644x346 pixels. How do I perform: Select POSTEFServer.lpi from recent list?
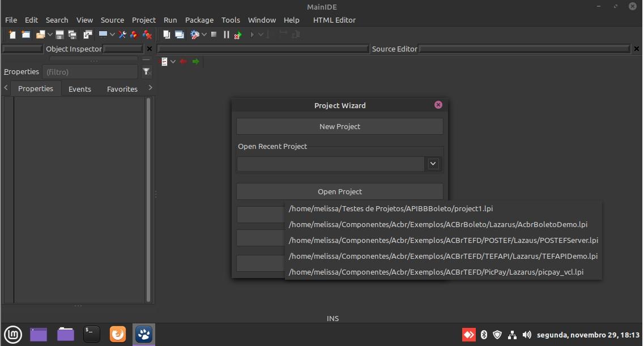[443, 240]
